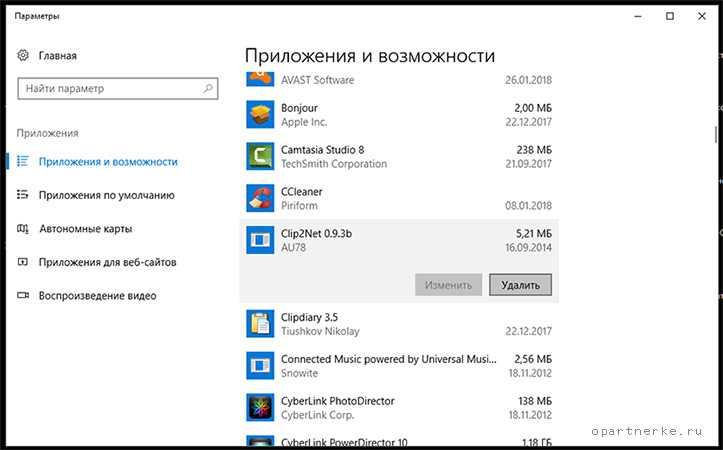Click the search magnifier icon
Screen dimensions: 723x450
[x=208, y=89]
